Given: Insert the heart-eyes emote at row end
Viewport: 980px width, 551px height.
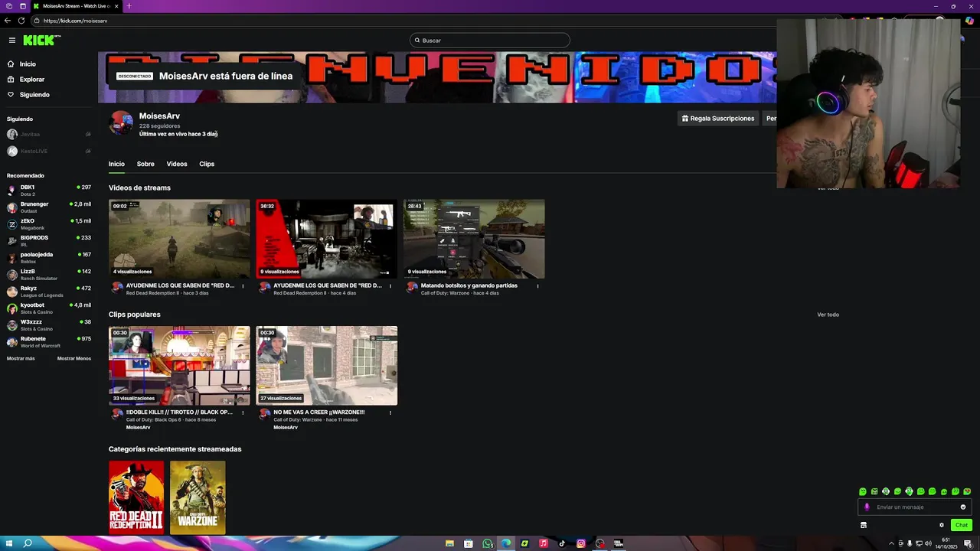Looking at the screenshot, I should (x=967, y=491).
